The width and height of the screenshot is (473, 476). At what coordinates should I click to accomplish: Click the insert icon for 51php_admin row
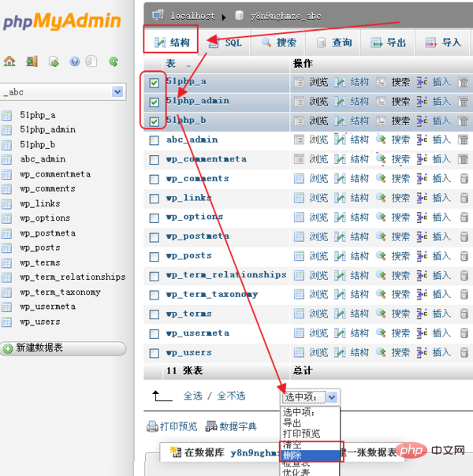422,102
